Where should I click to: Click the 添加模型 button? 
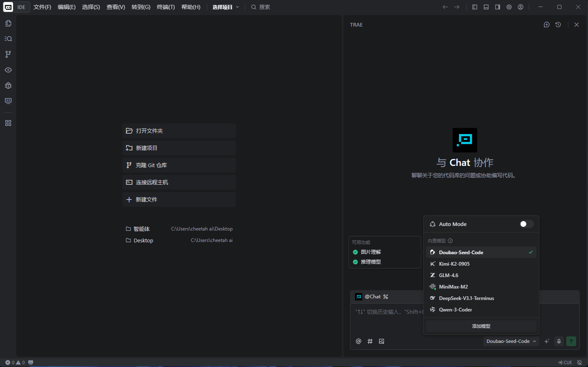(x=481, y=326)
